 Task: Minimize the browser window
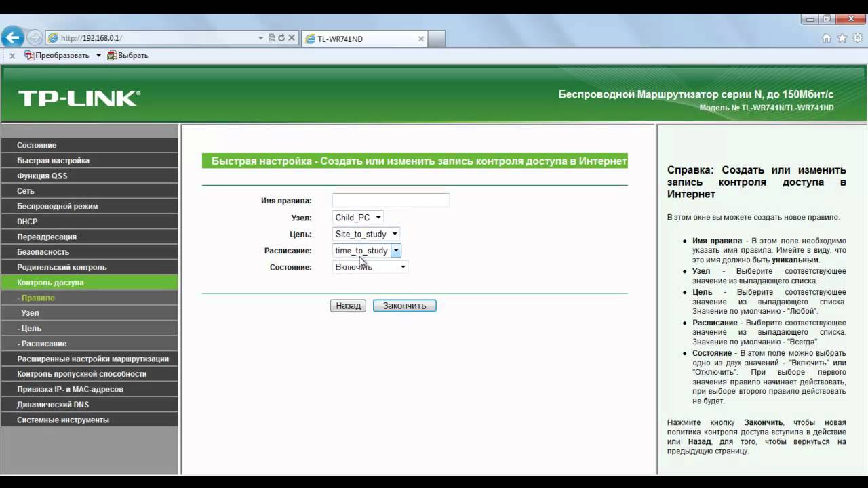(x=810, y=19)
